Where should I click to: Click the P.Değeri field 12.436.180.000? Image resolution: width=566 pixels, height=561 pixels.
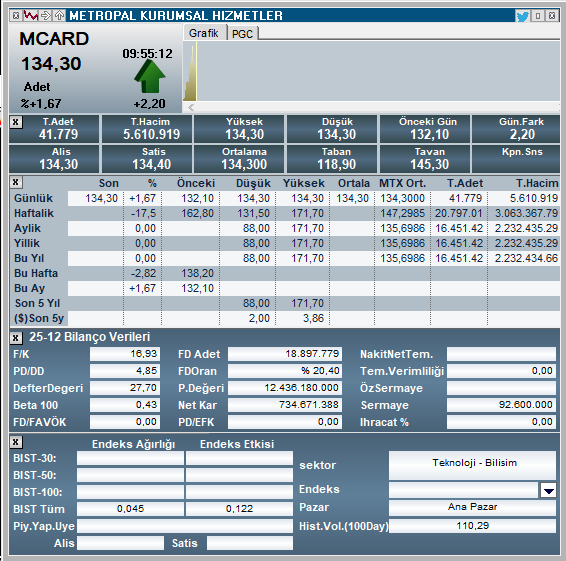coord(285,388)
